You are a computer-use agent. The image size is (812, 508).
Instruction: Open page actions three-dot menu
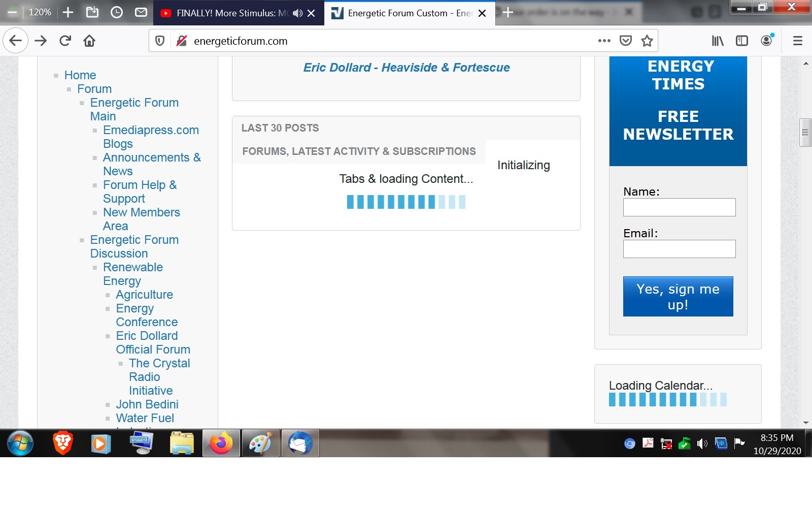click(x=604, y=41)
